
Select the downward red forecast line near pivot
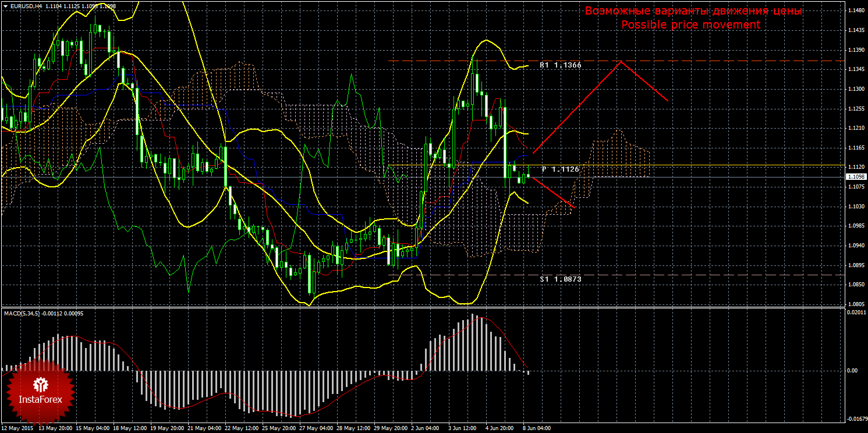point(553,193)
